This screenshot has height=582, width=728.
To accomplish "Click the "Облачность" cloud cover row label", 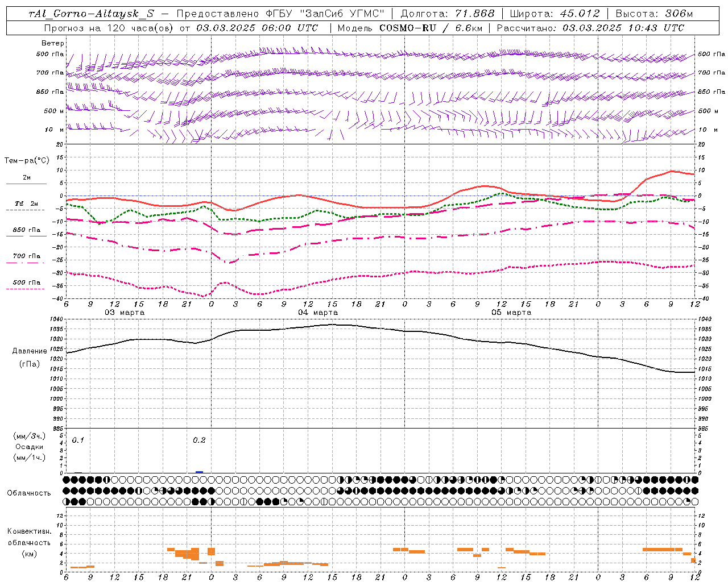I will pos(29,493).
